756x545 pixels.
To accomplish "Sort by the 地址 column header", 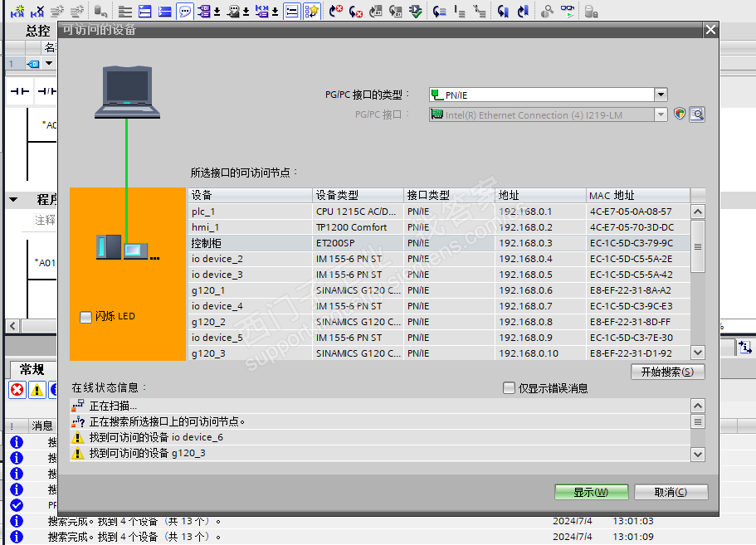I will pyautogui.click(x=540, y=195).
